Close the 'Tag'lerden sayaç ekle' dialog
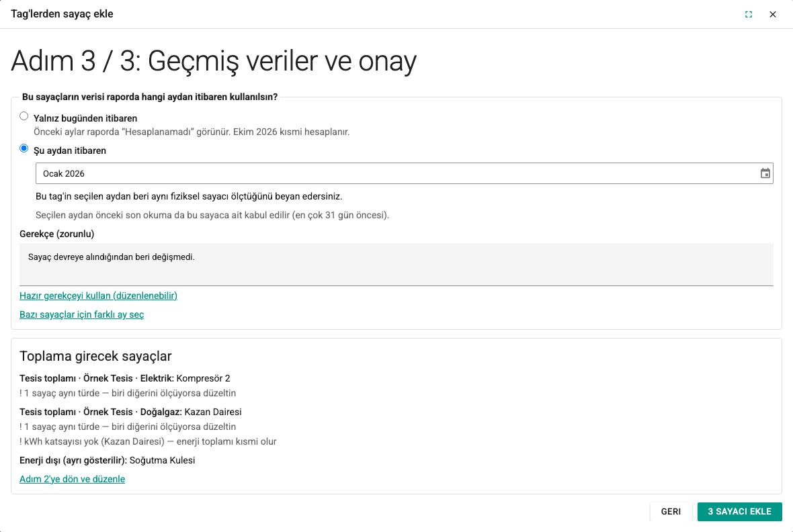The height and width of the screenshot is (532, 793). (x=773, y=14)
